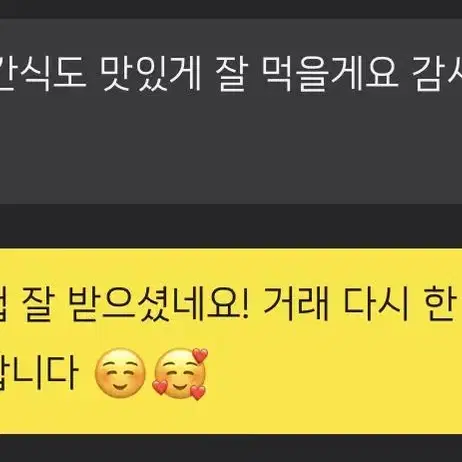Click the dark strip below the yellow bubble
Viewport: 462px width, 462px height.
coord(231,448)
